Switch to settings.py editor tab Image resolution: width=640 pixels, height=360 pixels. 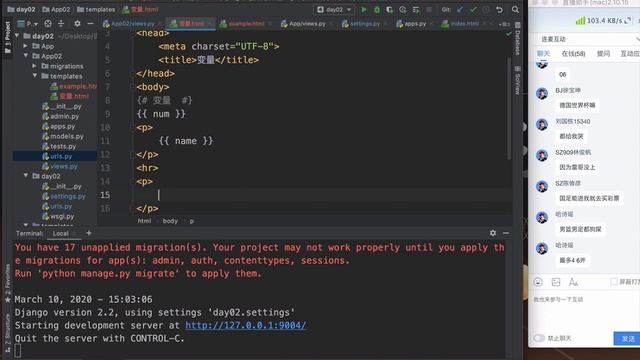[x=364, y=24]
